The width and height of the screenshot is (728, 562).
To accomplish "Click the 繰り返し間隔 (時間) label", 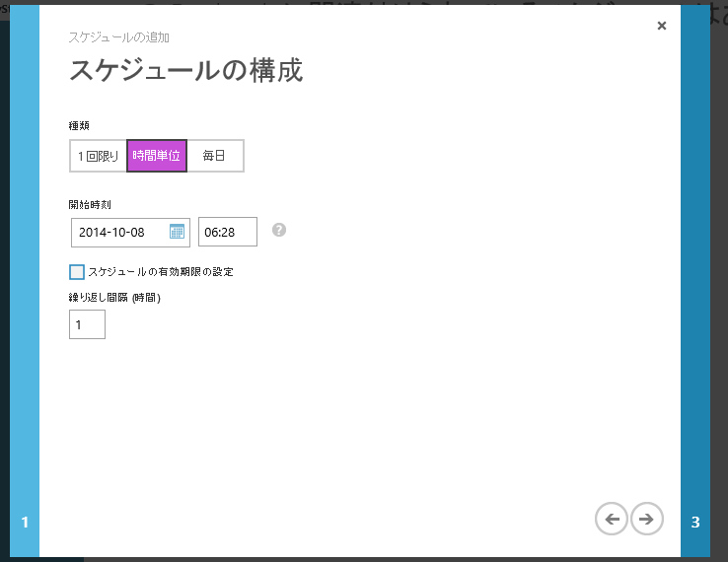I will tap(114, 298).
